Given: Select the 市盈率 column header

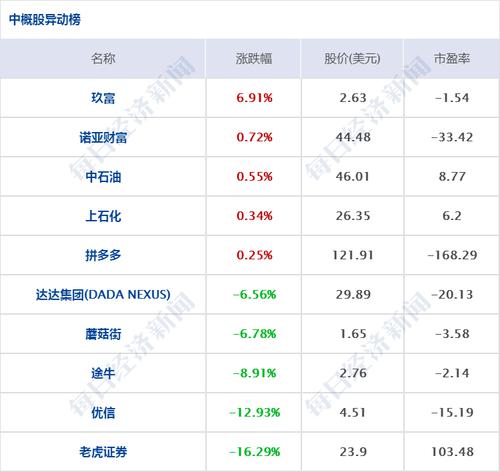Looking at the screenshot, I should (x=452, y=59).
